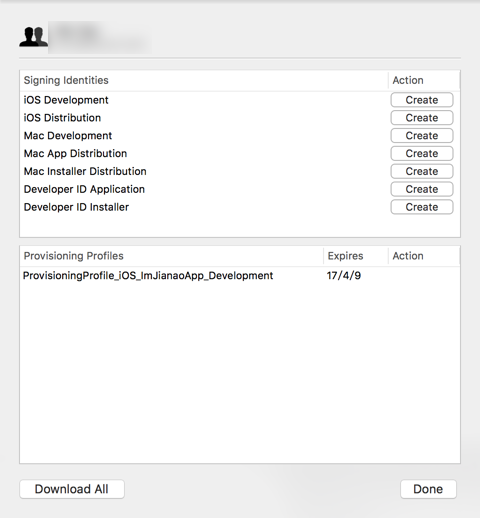This screenshot has width=480, height=518.
Task: Select the Developer ID Installer row
Action: pos(204,207)
